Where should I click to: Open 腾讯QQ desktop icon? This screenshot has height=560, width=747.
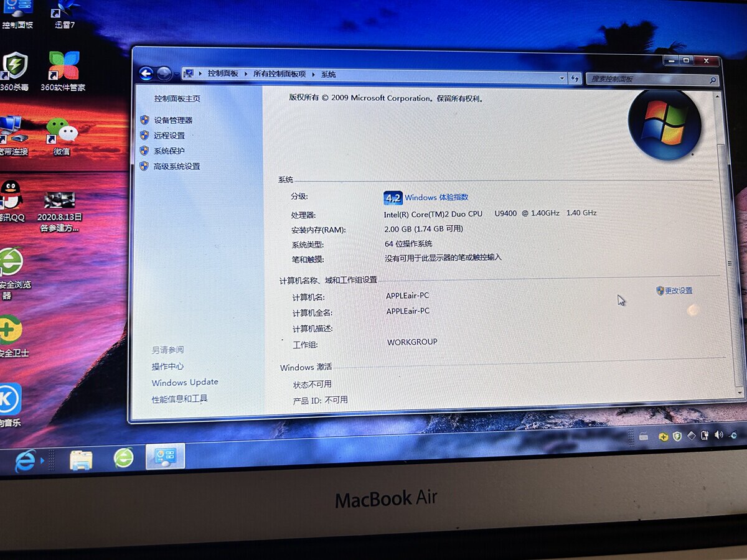coord(12,200)
